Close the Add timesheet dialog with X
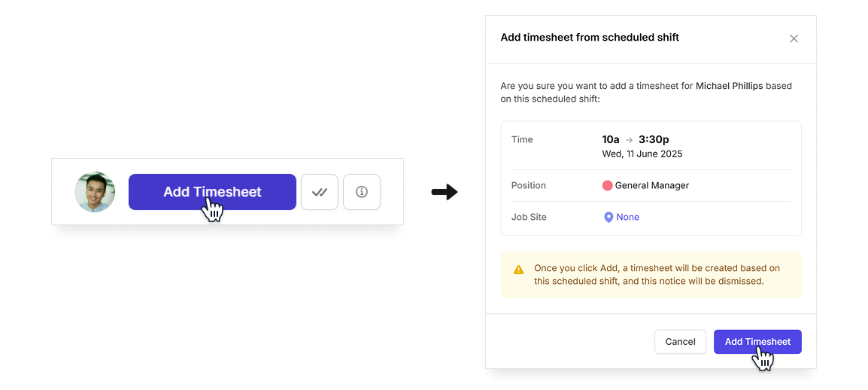 tap(794, 38)
